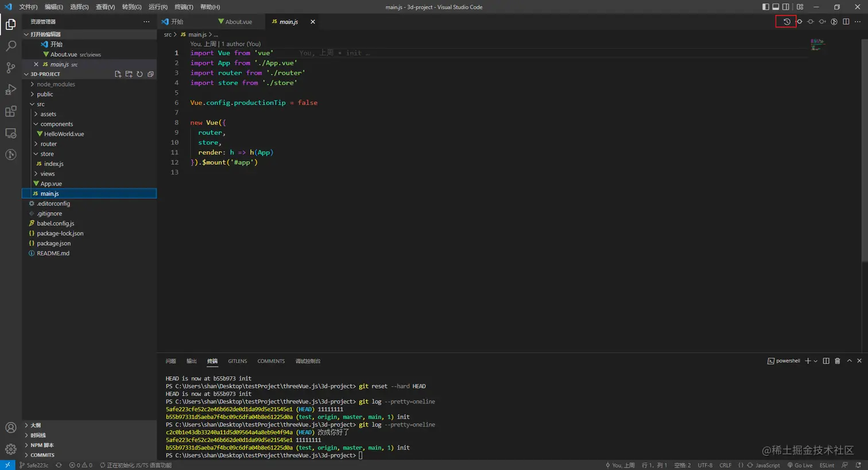The width and height of the screenshot is (868, 470).
Task: Add a new terminal
Action: click(x=808, y=361)
